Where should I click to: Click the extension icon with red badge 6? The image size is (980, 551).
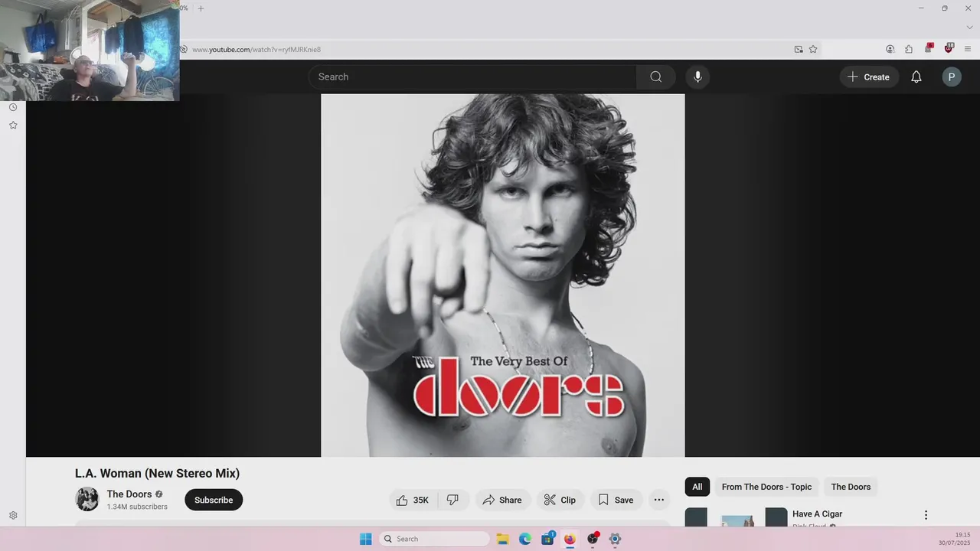tap(929, 48)
